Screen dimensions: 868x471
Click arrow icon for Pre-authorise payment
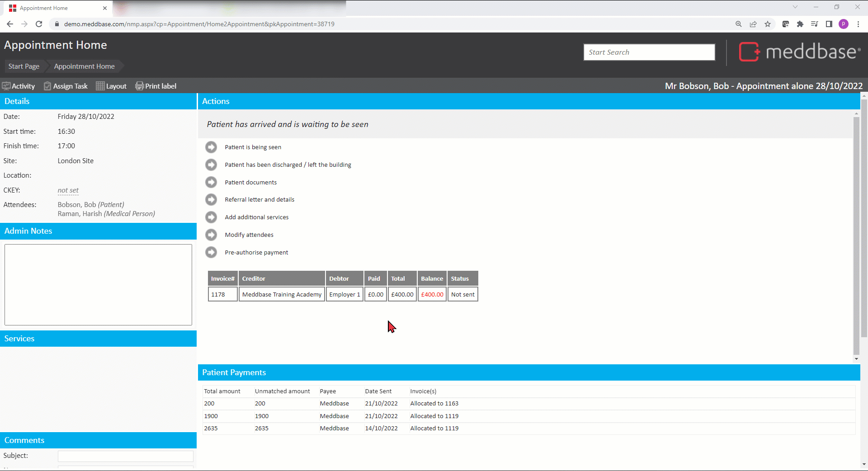[211, 252]
